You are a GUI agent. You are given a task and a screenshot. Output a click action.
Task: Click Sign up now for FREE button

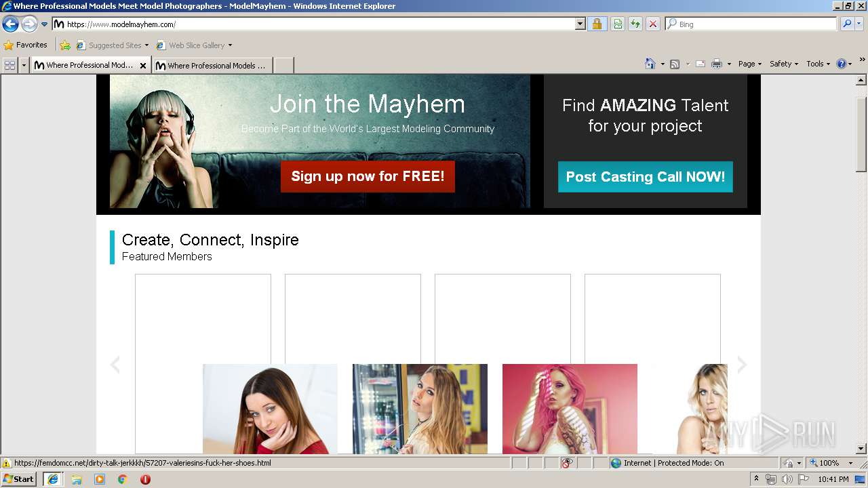(368, 176)
